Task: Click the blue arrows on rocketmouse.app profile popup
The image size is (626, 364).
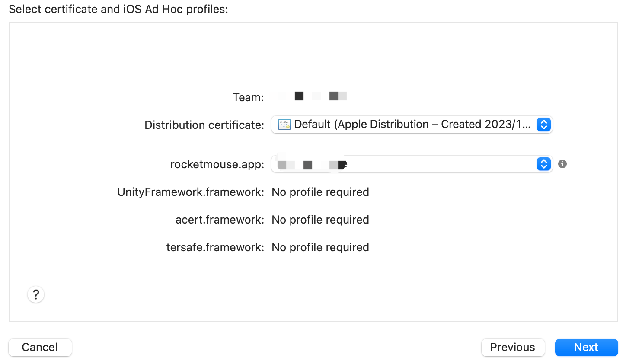Action: (x=543, y=164)
